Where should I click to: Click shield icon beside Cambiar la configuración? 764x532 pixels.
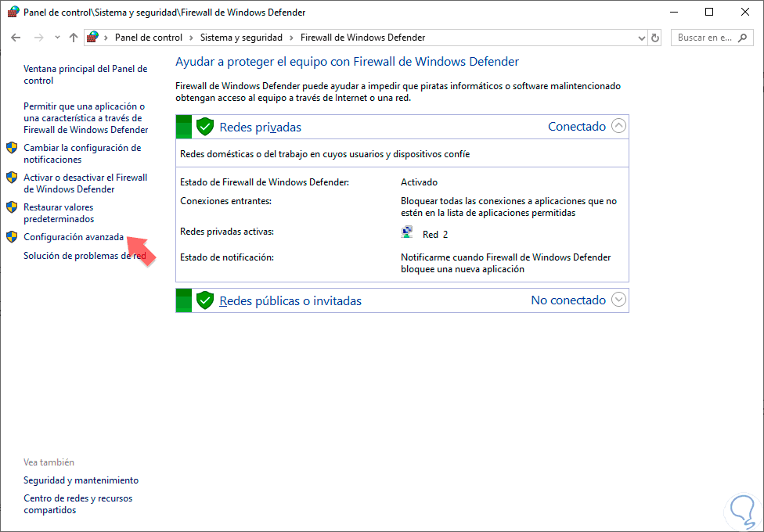point(12,147)
